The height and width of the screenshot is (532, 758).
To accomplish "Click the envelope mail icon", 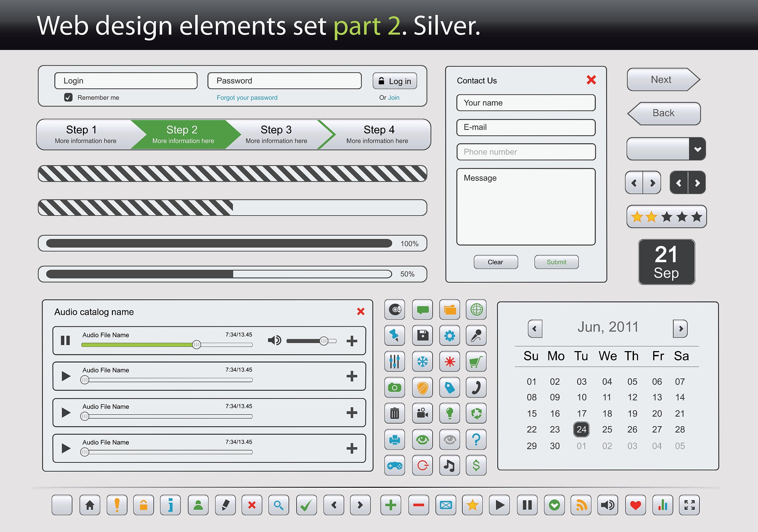I will [446, 505].
